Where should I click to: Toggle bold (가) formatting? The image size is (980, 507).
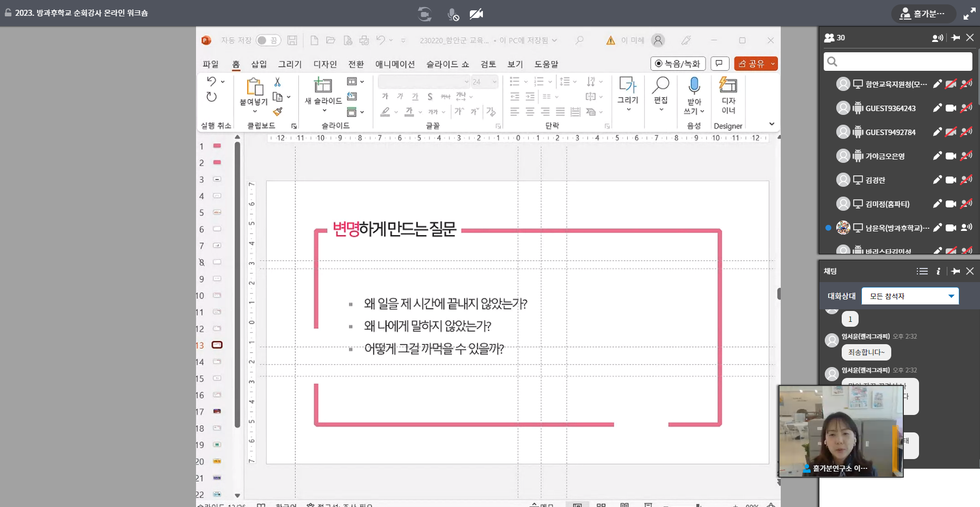click(385, 96)
